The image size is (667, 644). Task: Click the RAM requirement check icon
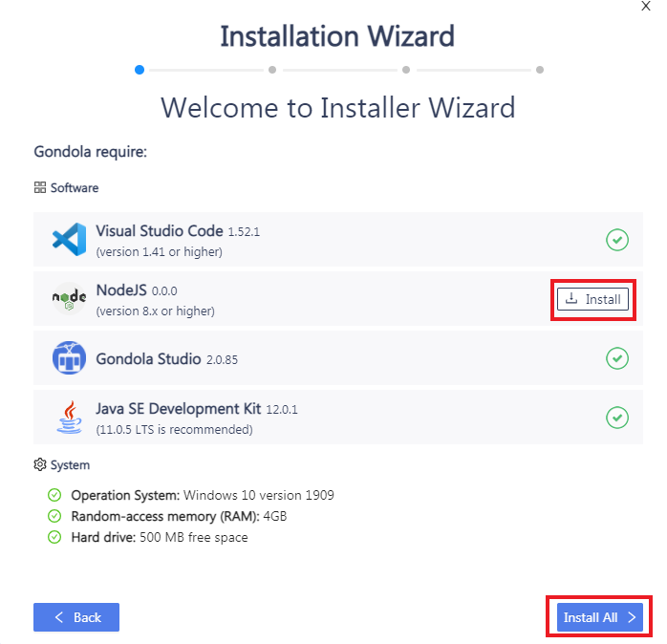(x=54, y=516)
